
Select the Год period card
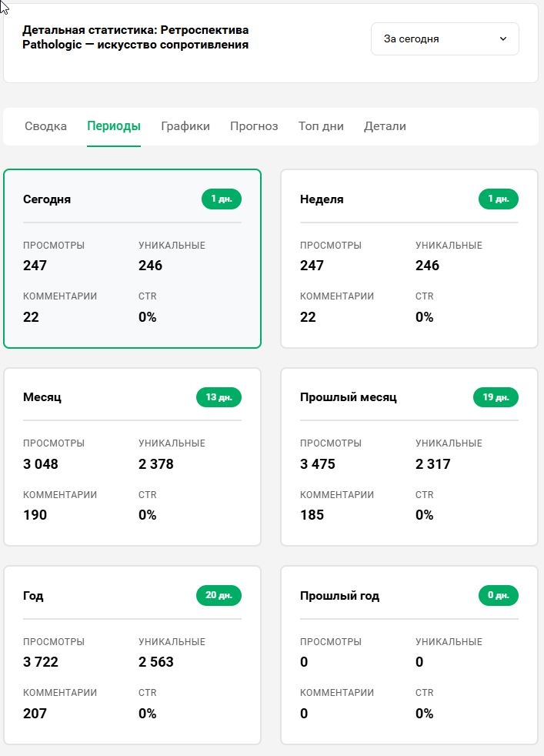coord(132,655)
